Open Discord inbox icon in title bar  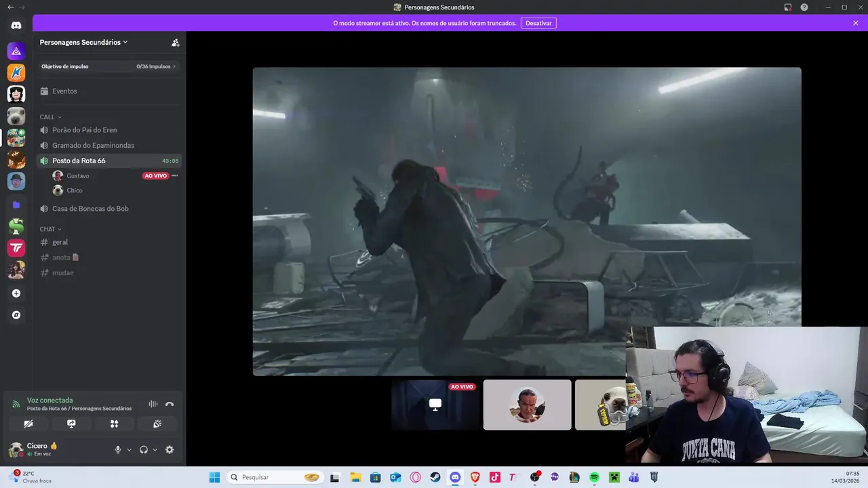pos(788,7)
